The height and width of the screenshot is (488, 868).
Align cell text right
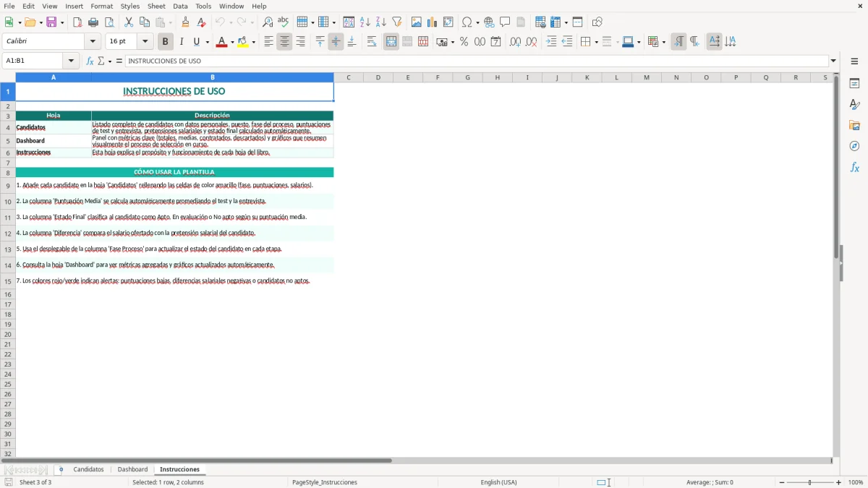[300, 42]
